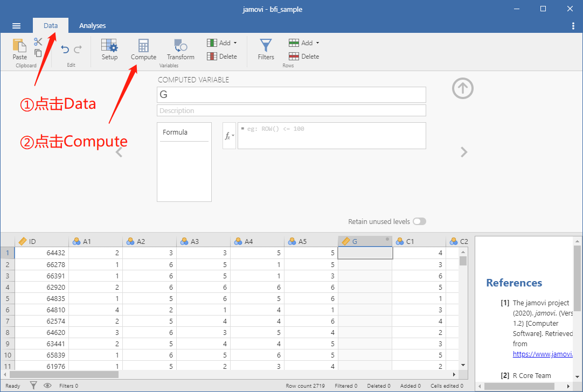Screen dimensions: 583x392
Task: Click the Compute calculator icon
Action: coord(143,46)
